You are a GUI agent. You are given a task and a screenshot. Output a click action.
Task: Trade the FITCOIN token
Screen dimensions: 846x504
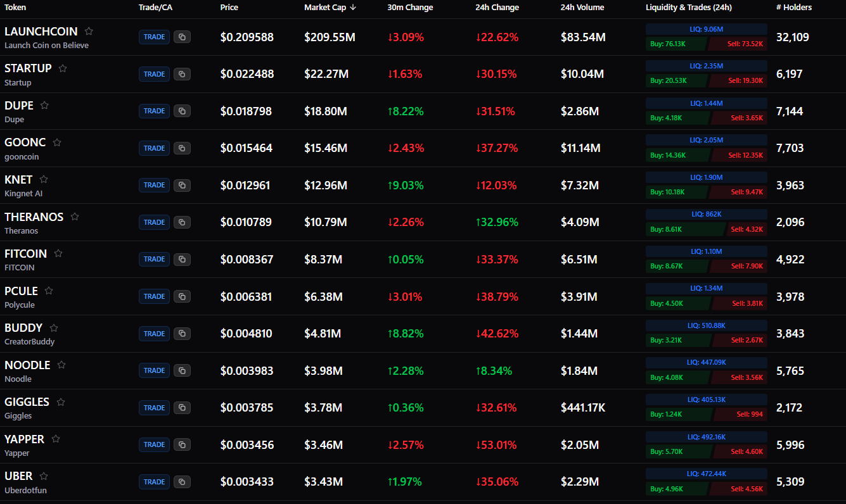pyautogui.click(x=154, y=259)
